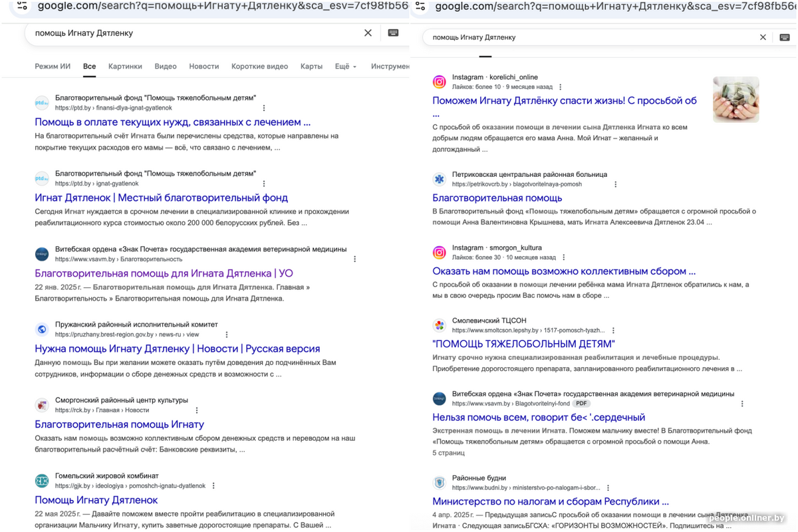Viewport: 798px width, 532px height.
Task: Click Сморгонский центр культуры favicon
Action: [x=42, y=405]
